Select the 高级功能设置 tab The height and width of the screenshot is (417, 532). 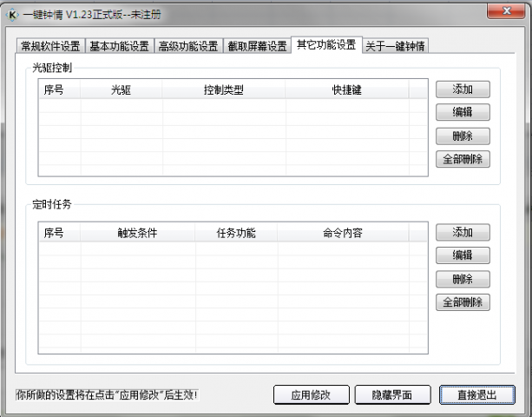[187, 46]
